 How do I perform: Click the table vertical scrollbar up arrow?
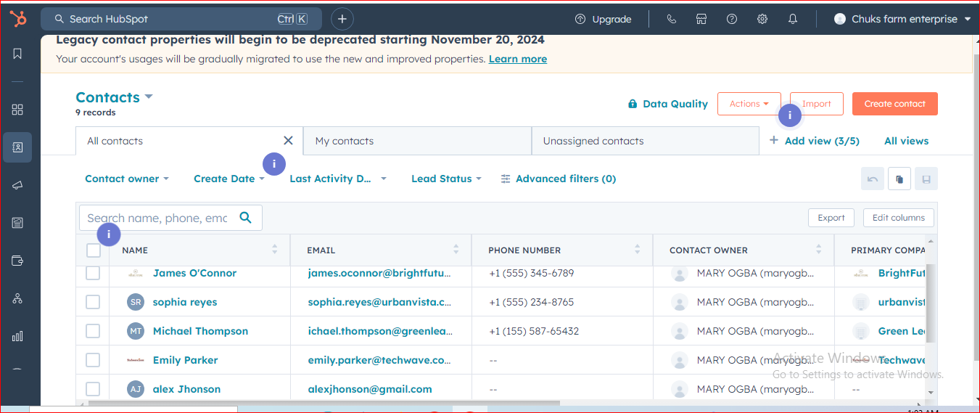coord(931,241)
